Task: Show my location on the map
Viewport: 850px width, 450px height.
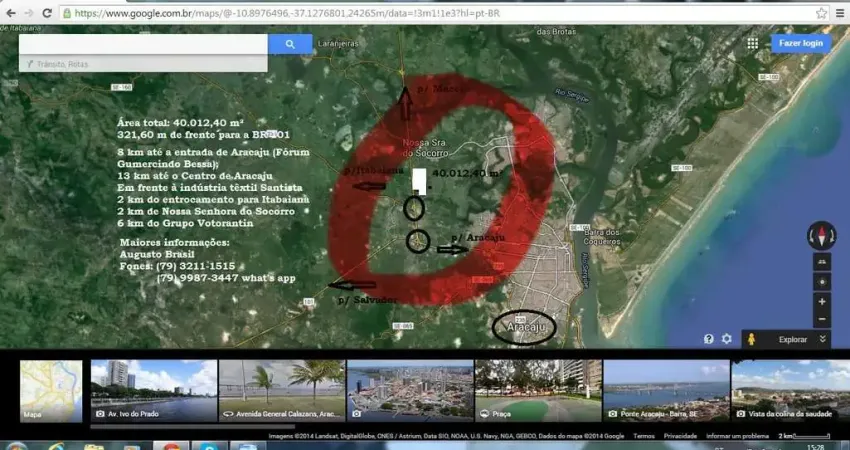Action: coord(821,281)
